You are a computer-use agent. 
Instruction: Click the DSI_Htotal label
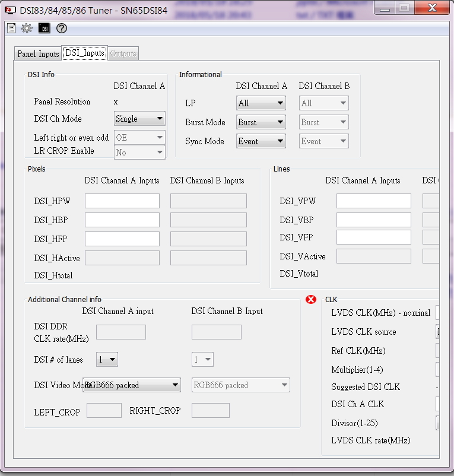53,275
